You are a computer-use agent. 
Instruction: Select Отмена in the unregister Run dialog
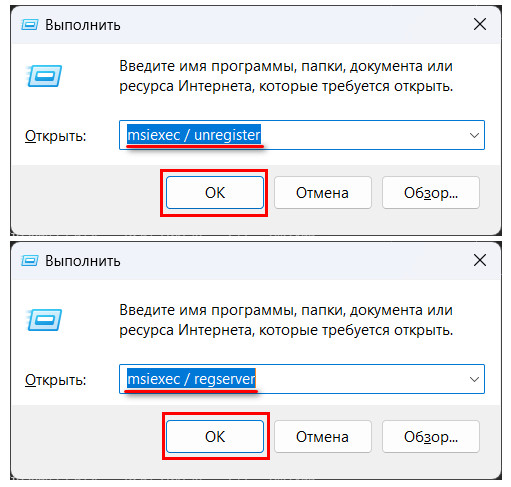[323, 193]
